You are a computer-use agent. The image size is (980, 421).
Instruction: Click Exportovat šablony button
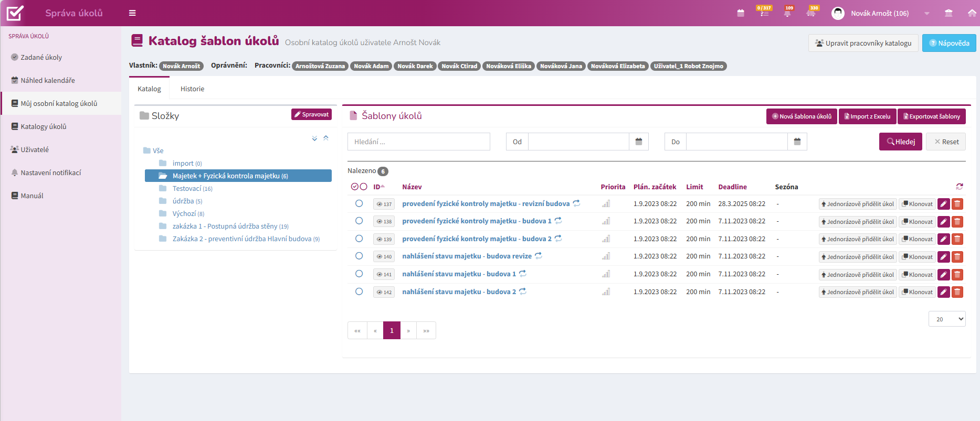932,116
